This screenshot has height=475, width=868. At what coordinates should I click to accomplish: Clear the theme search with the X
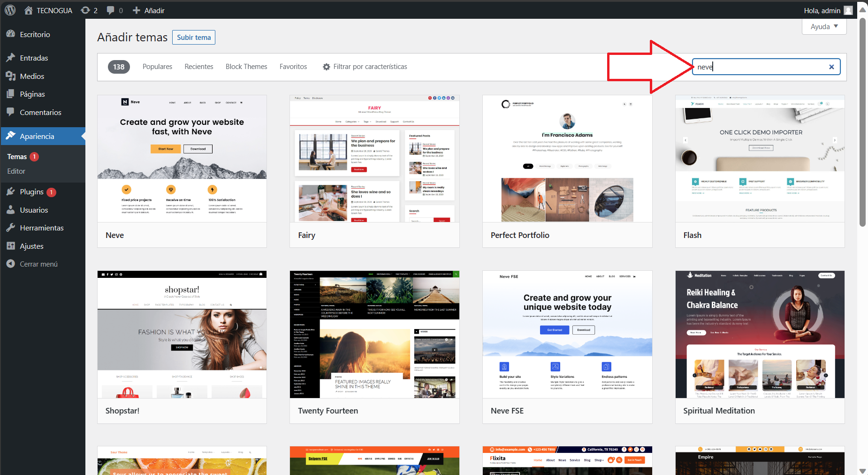(831, 67)
